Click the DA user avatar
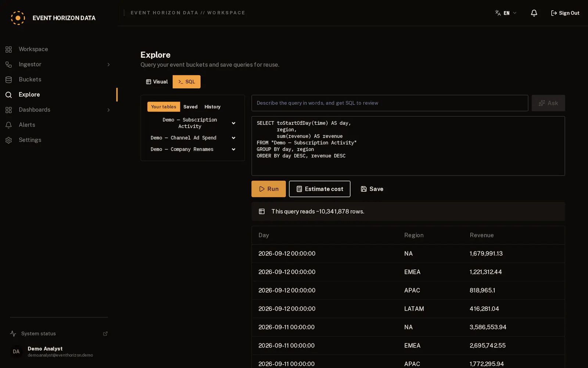588x368 pixels. coord(16,351)
